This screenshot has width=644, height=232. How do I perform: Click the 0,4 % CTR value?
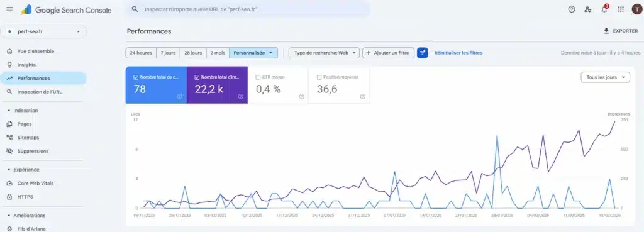(268, 89)
